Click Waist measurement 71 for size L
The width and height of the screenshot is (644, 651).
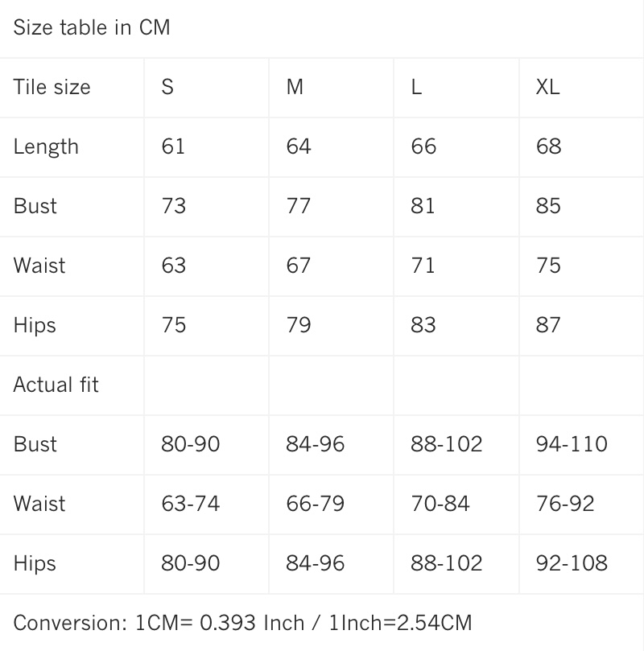tap(423, 266)
